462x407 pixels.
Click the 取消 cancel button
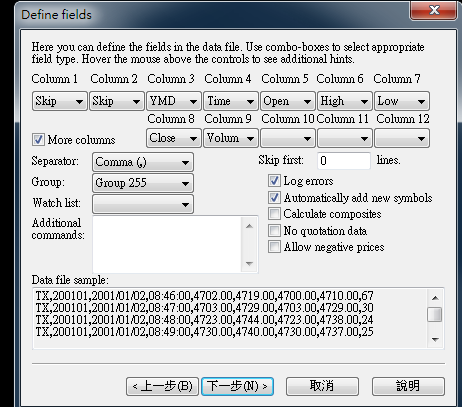(322, 386)
